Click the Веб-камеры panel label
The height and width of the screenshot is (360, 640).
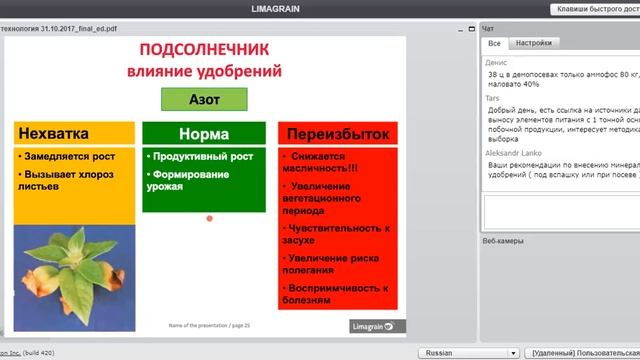point(503,241)
